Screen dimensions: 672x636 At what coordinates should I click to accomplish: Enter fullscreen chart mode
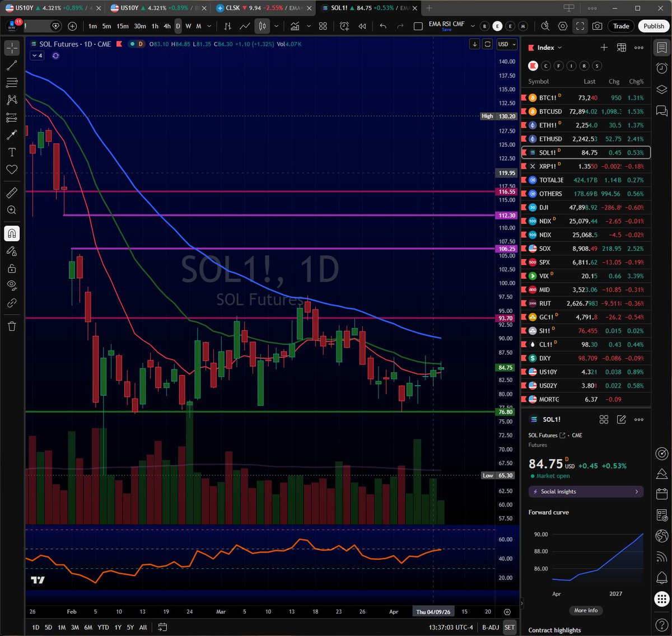point(580,26)
